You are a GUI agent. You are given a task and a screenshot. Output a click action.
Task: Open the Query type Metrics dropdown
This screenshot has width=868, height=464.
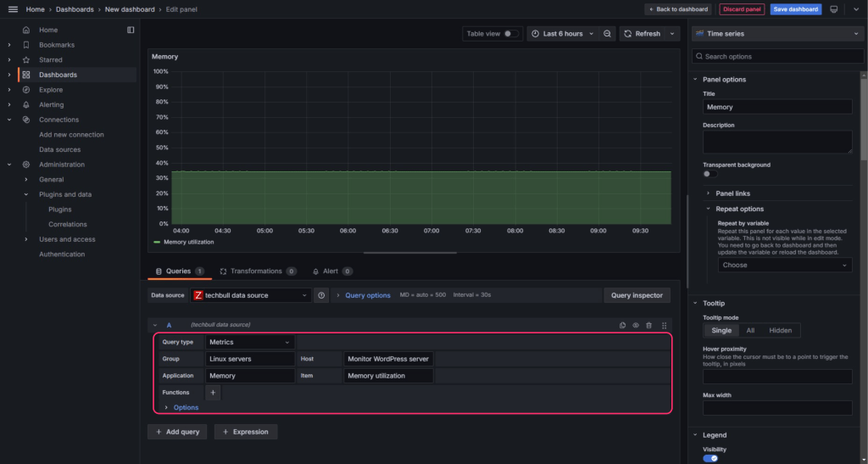(x=249, y=342)
